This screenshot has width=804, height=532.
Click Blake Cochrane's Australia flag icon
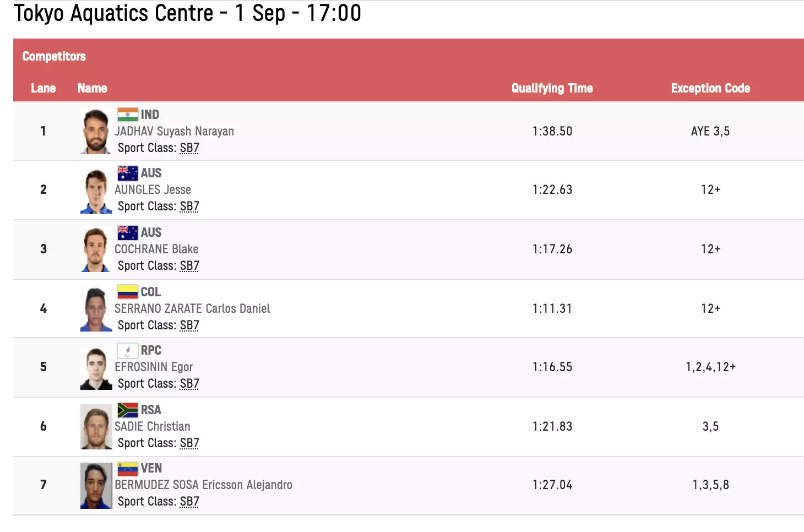[127, 232]
